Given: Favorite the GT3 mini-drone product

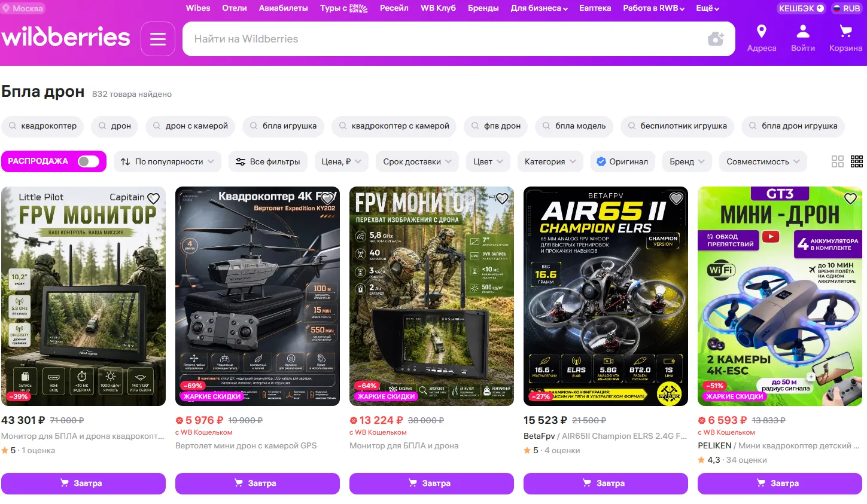Looking at the screenshot, I should (x=850, y=198).
